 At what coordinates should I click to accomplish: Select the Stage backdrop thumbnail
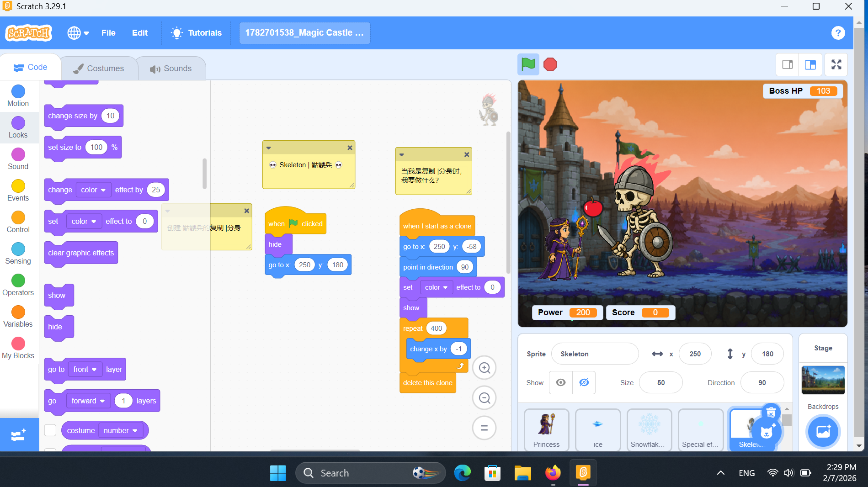click(x=823, y=380)
